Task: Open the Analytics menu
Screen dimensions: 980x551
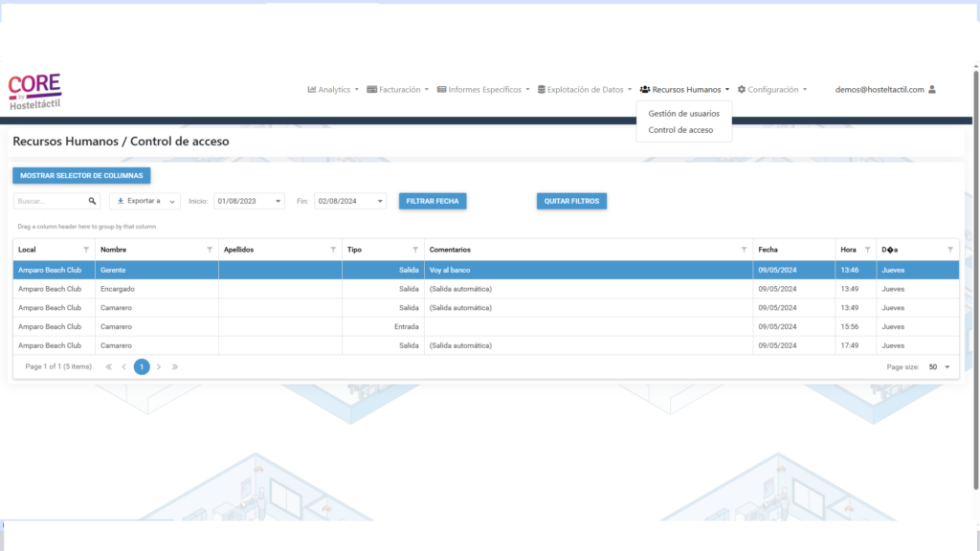Action: coord(333,89)
